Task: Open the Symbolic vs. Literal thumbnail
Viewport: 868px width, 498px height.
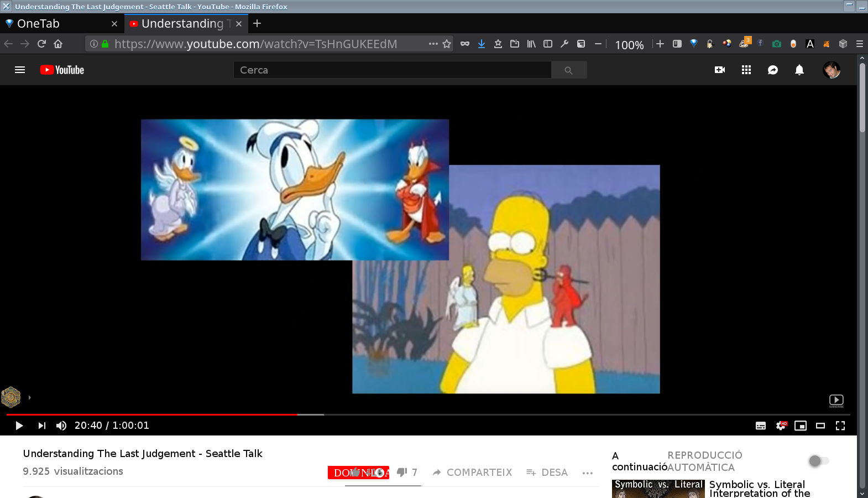Action: click(x=658, y=489)
